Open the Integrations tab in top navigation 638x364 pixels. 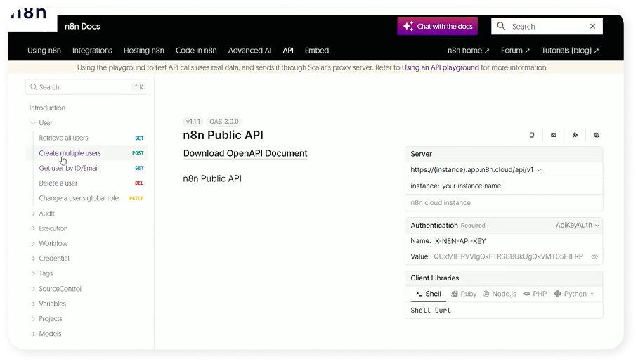point(92,51)
